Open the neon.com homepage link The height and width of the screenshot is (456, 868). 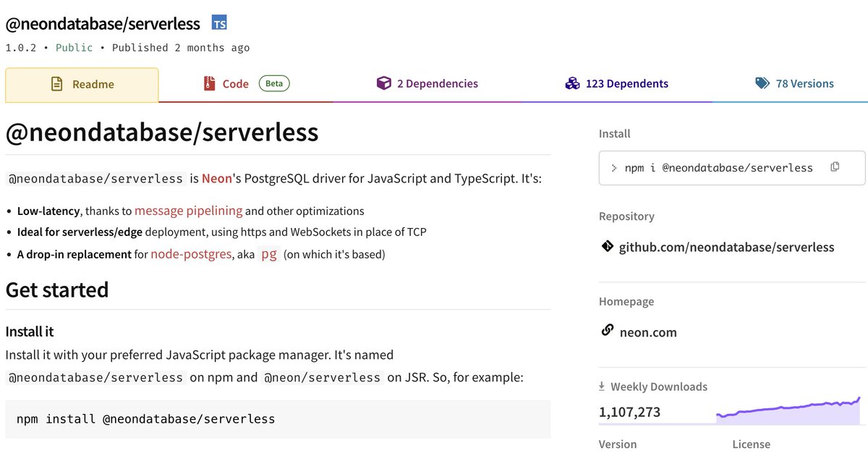point(648,332)
